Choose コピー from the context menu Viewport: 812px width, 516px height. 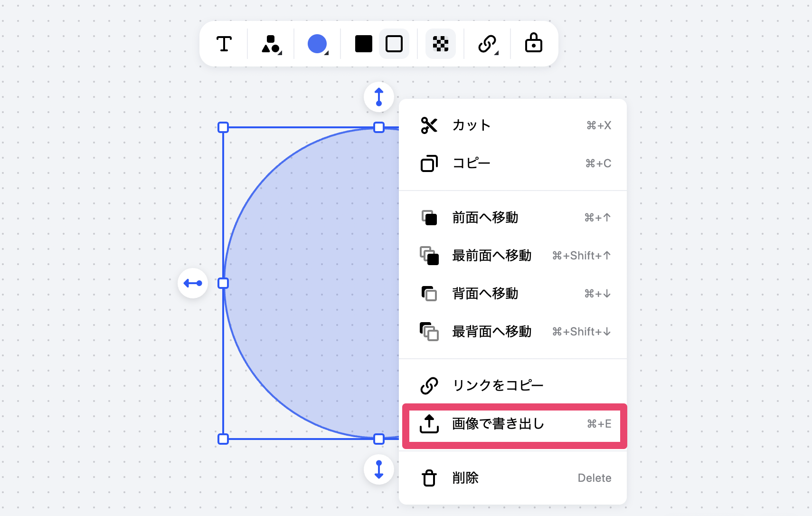click(x=513, y=163)
